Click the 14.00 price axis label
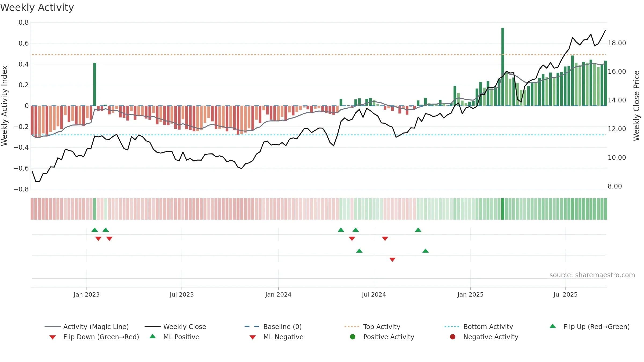 617,100
